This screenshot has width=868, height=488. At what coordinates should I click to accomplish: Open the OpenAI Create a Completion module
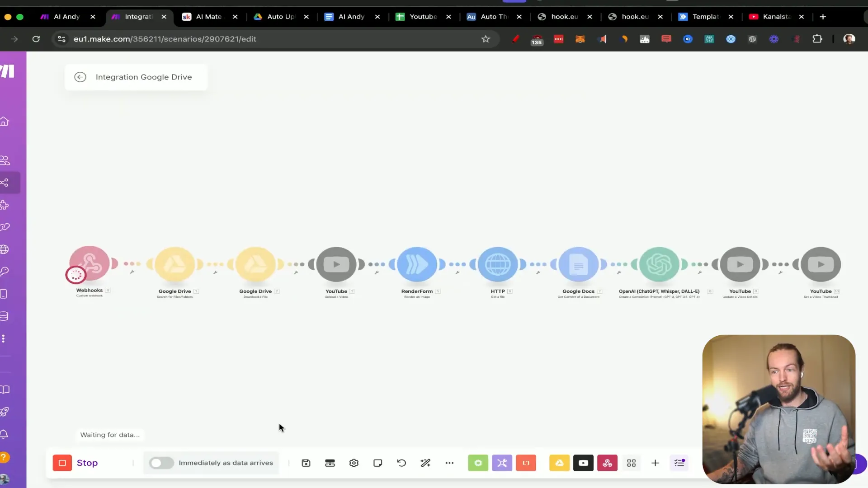(659, 264)
